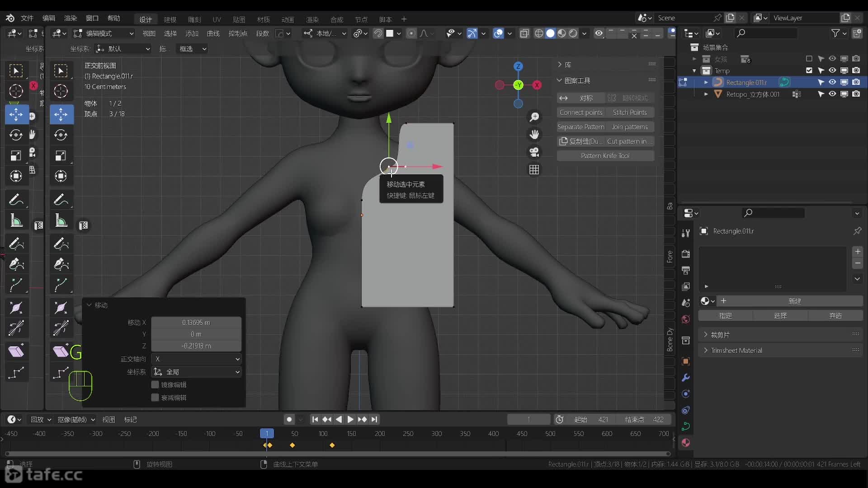Toggle X-ray view button

524,33
